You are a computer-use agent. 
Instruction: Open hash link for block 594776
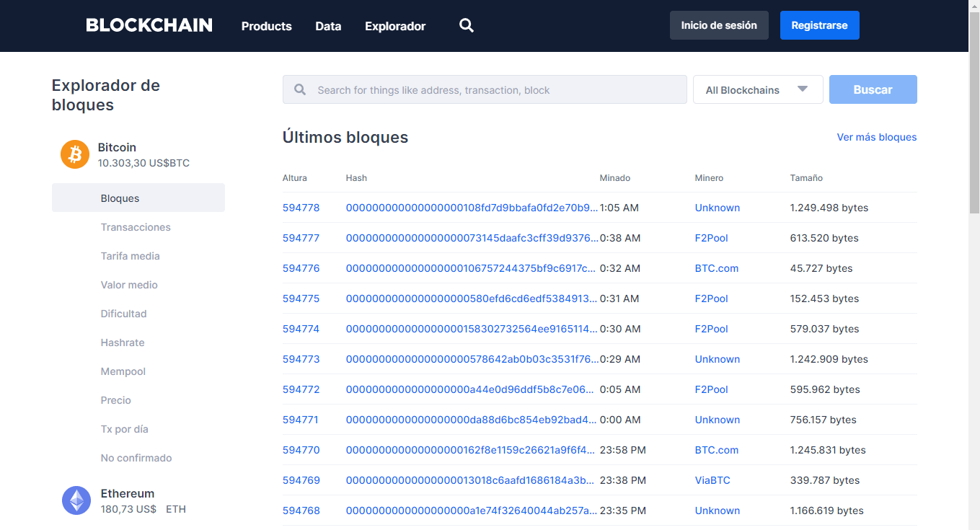[472, 268]
